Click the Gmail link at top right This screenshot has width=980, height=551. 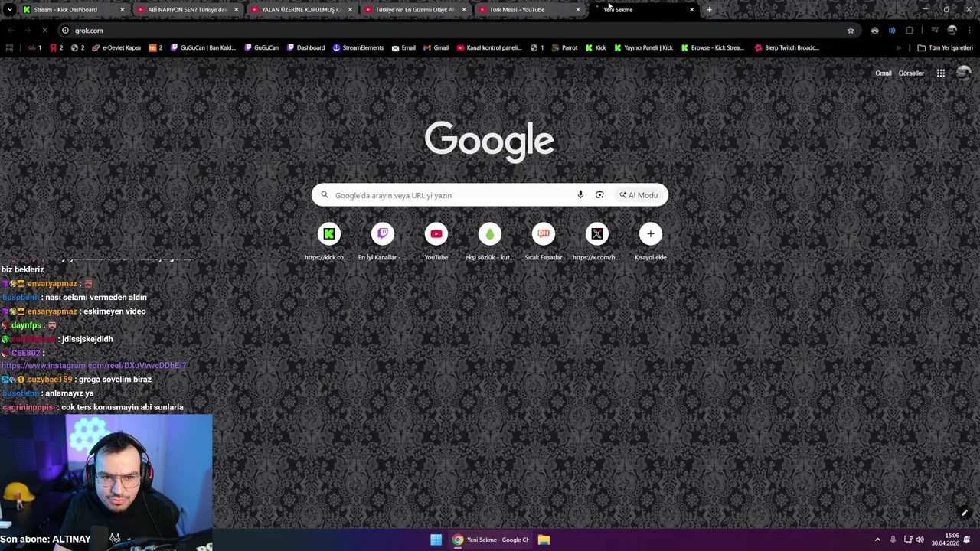coord(884,73)
